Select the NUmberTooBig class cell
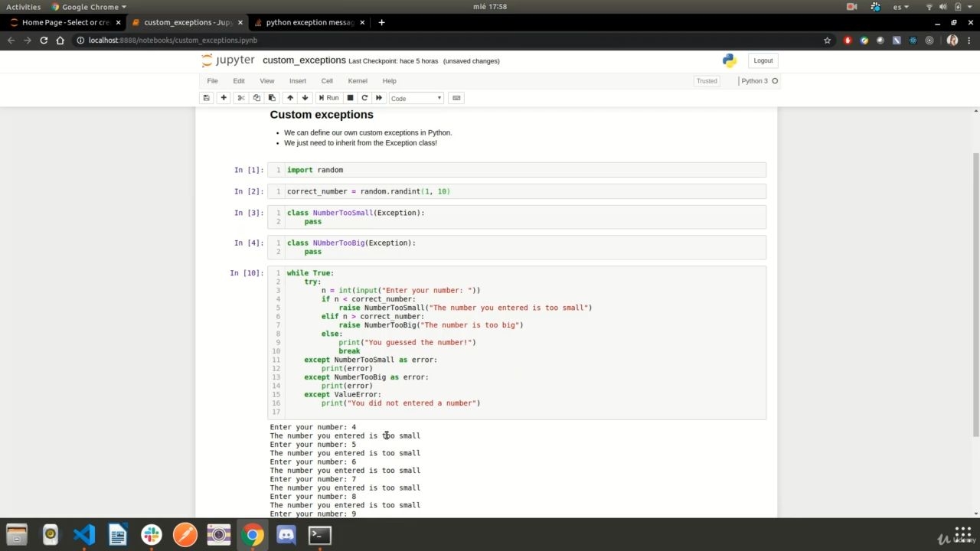 click(x=517, y=247)
